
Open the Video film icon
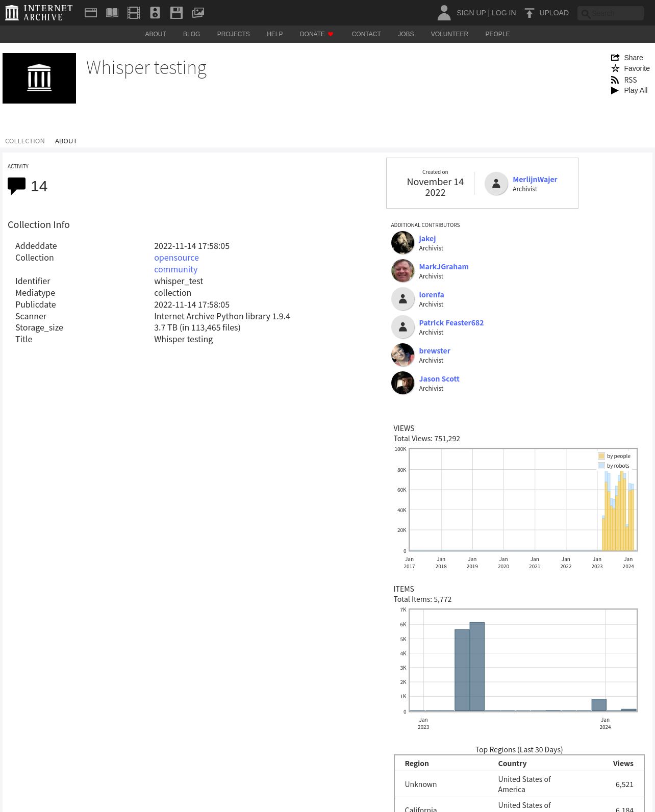tap(134, 13)
